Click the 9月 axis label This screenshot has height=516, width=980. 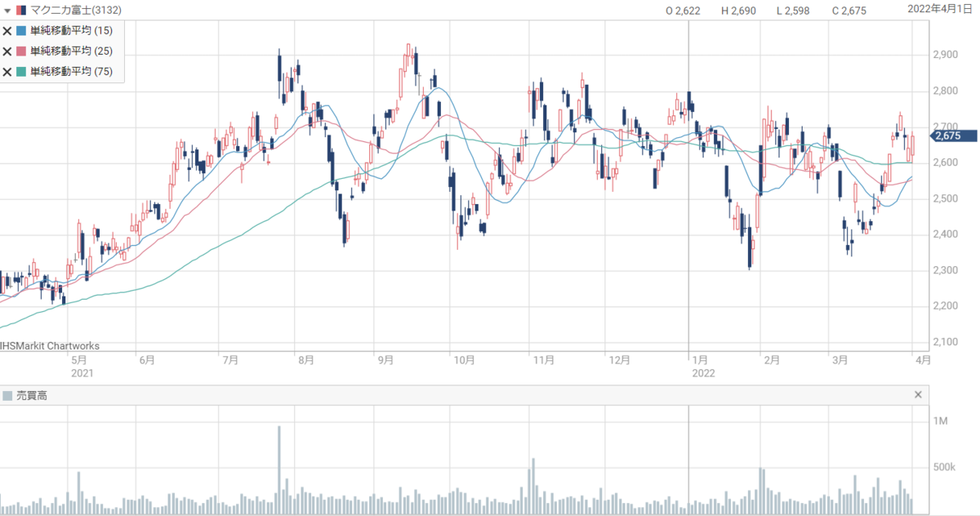(x=385, y=359)
